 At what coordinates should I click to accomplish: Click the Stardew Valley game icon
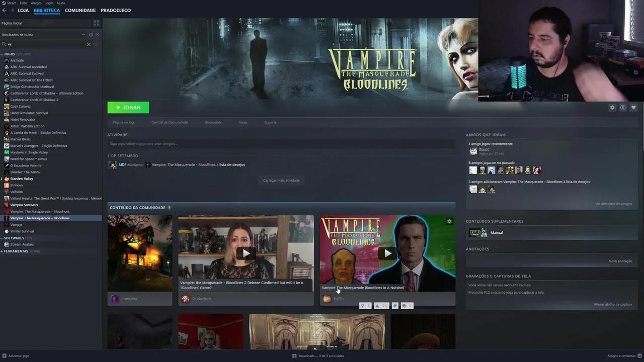[x=7, y=178]
